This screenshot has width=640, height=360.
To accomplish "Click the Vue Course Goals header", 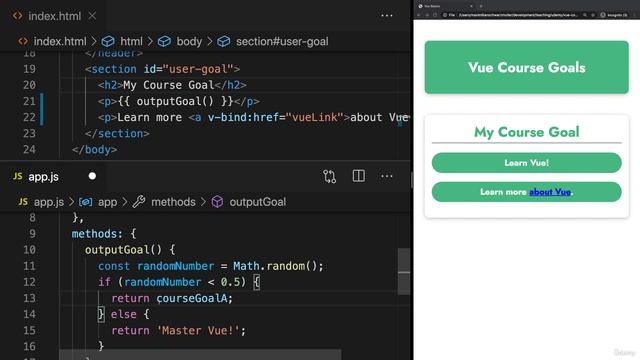I will click(527, 67).
